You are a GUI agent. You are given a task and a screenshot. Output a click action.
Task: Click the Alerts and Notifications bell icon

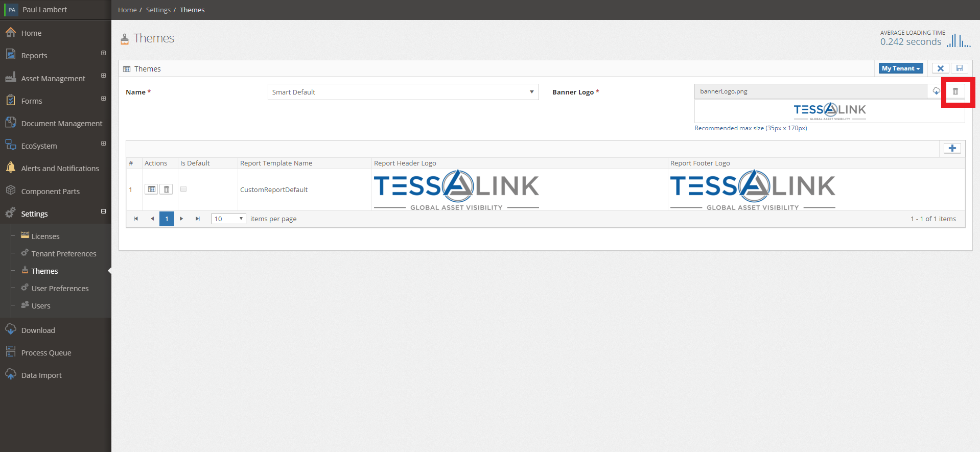tap(11, 168)
